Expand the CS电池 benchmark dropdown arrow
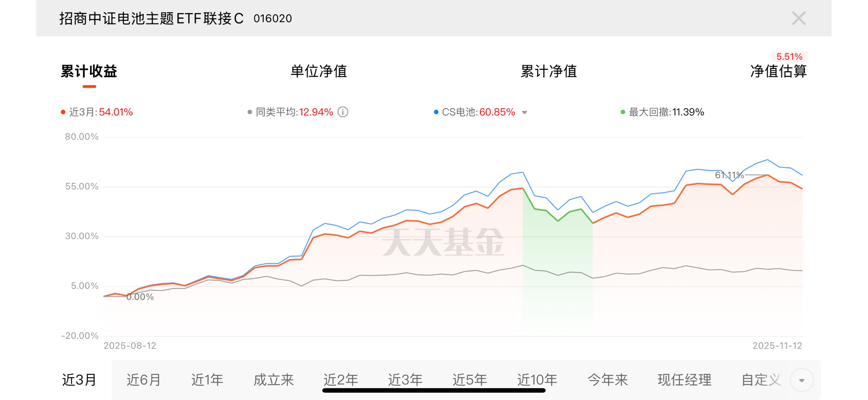The height and width of the screenshot is (400, 868). (x=524, y=112)
